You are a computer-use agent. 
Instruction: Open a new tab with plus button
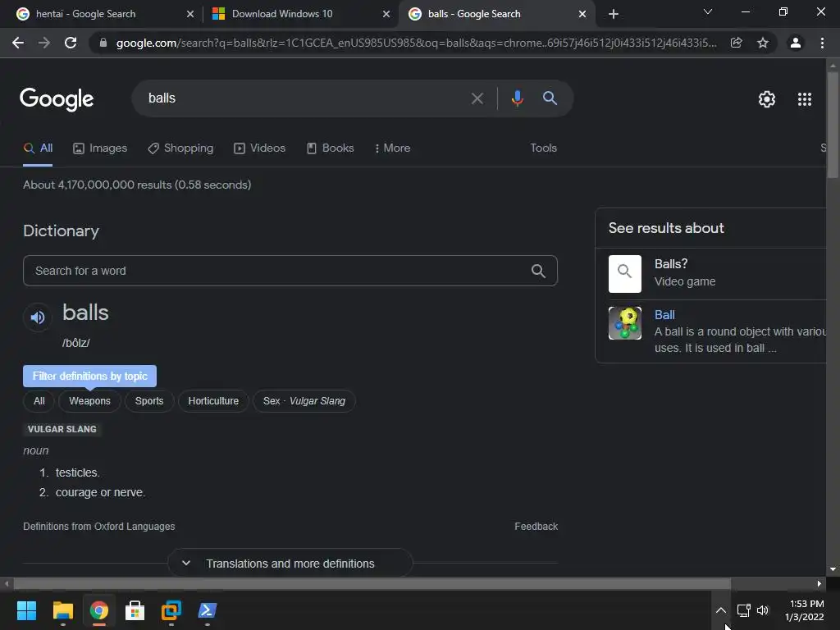pyautogui.click(x=614, y=14)
